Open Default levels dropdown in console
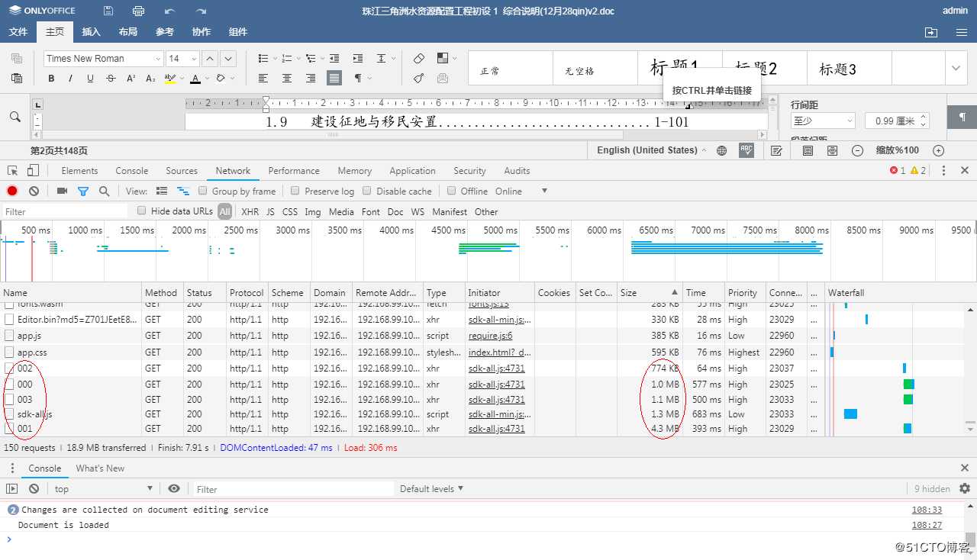This screenshot has width=977, height=560. coord(432,489)
